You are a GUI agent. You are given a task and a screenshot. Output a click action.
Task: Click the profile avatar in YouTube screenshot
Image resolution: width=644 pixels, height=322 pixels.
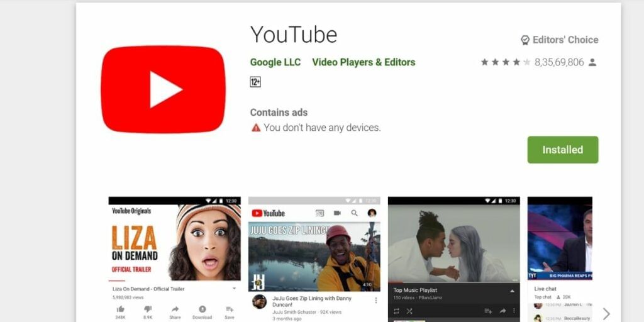tap(372, 213)
